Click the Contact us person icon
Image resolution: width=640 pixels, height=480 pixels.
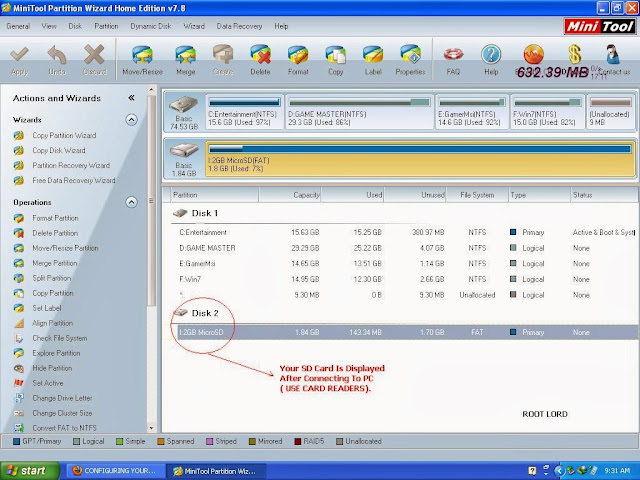click(x=613, y=54)
